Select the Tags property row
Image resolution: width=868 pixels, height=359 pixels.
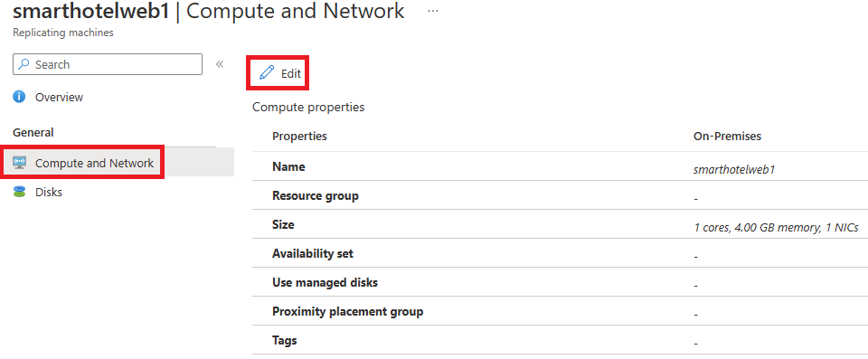pos(560,340)
